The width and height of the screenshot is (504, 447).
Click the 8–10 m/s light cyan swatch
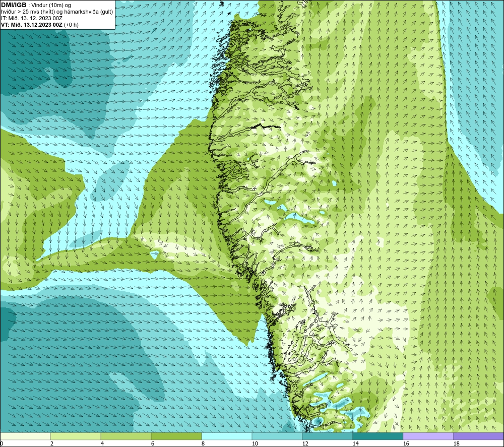(x=227, y=436)
